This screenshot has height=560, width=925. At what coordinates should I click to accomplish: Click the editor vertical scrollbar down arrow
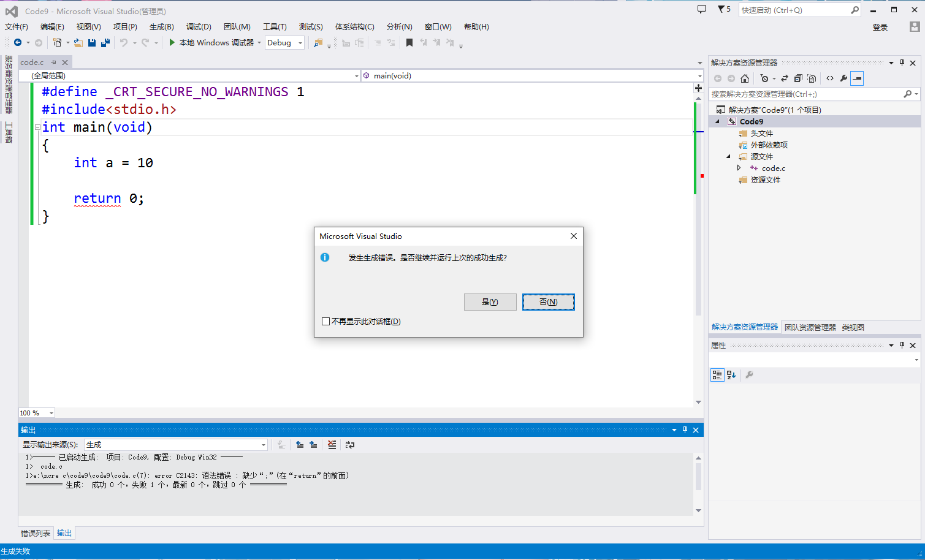pyautogui.click(x=698, y=402)
